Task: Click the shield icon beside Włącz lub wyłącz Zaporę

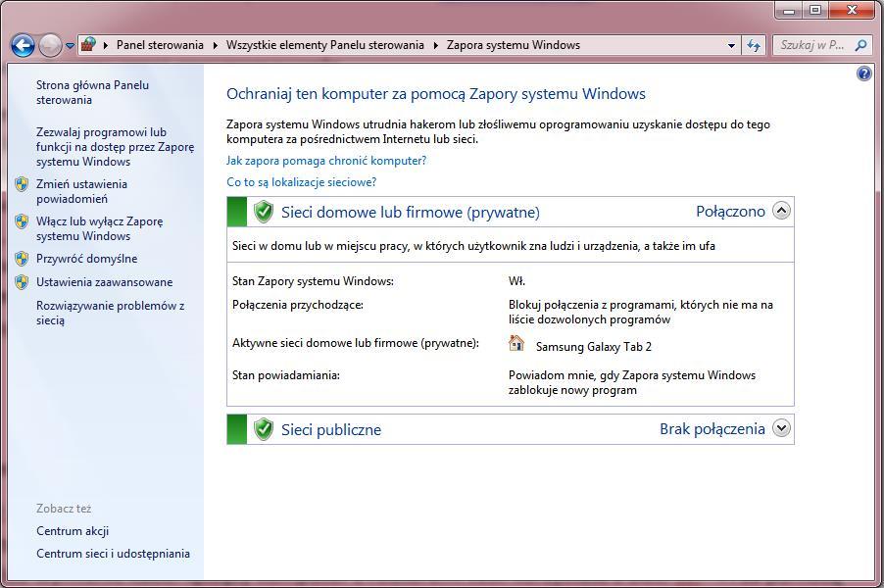Action: 22,221
